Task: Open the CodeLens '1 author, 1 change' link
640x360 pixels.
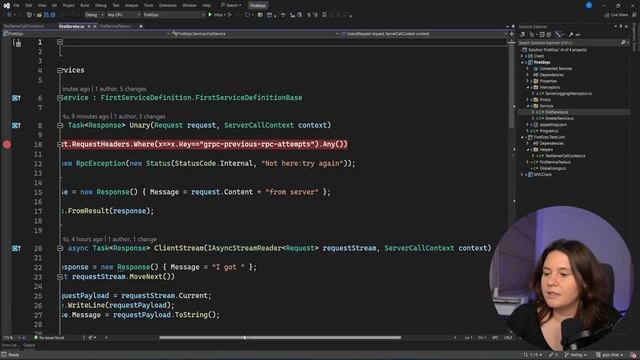Action: click(x=132, y=239)
